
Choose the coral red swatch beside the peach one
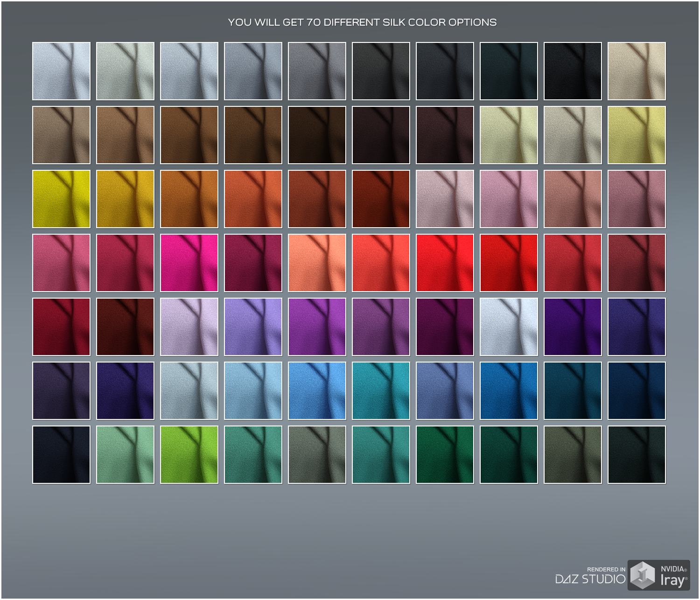pyautogui.click(x=381, y=263)
